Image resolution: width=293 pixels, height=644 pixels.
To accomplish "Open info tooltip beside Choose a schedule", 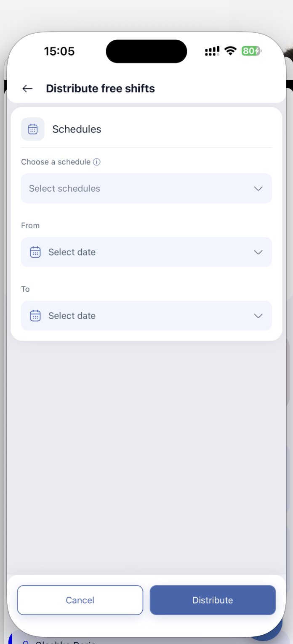I will tap(96, 162).
